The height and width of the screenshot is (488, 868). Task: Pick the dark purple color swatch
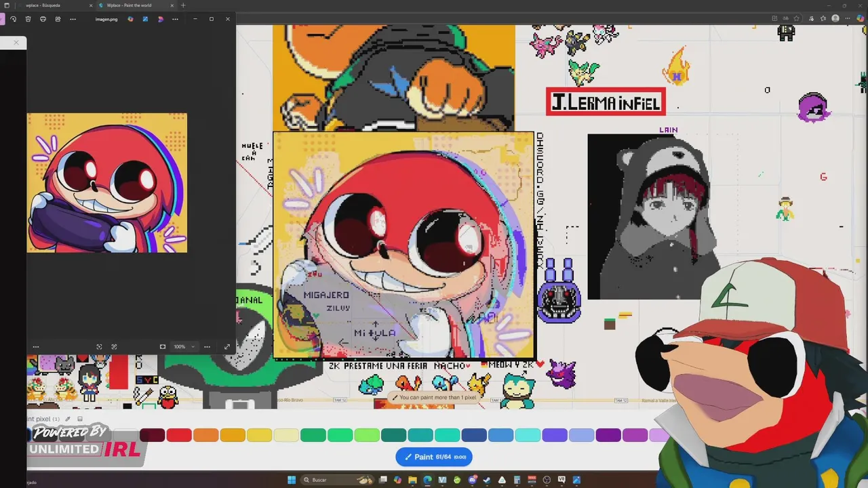pyautogui.click(x=608, y=435)
